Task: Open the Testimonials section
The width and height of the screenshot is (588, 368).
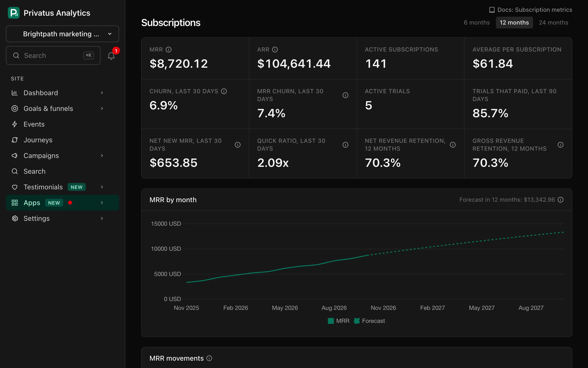Action: pyautogui.click(x=62, y=187)
